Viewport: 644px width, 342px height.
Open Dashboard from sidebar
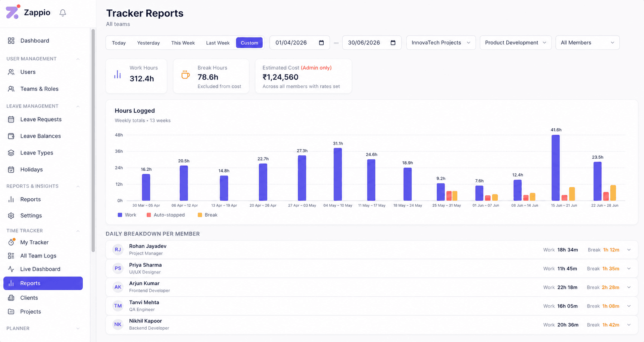click(43, 40)
